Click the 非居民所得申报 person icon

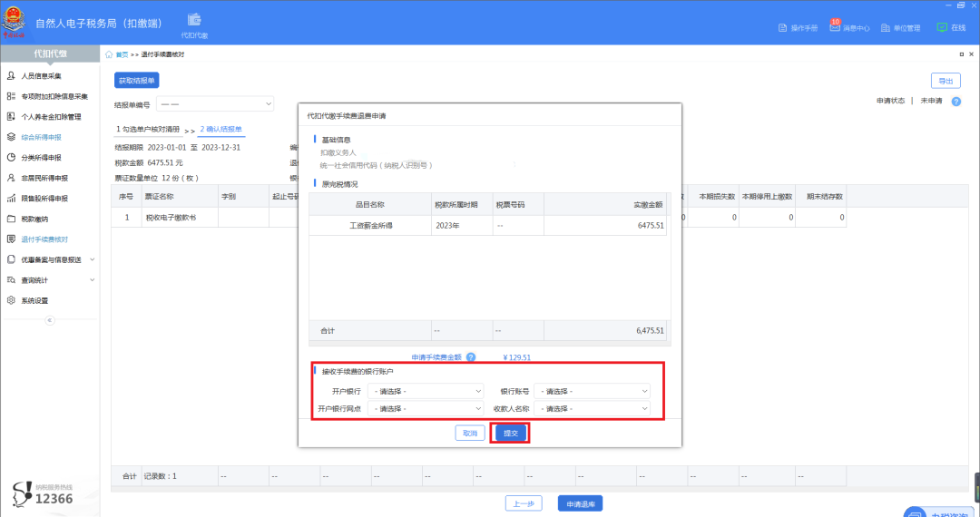[x=11, y=178]
